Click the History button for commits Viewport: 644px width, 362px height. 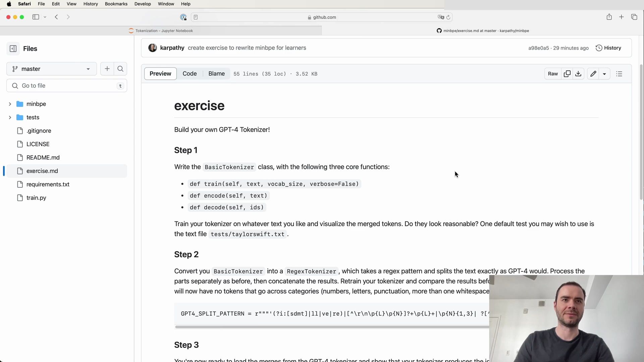point(609,48)
